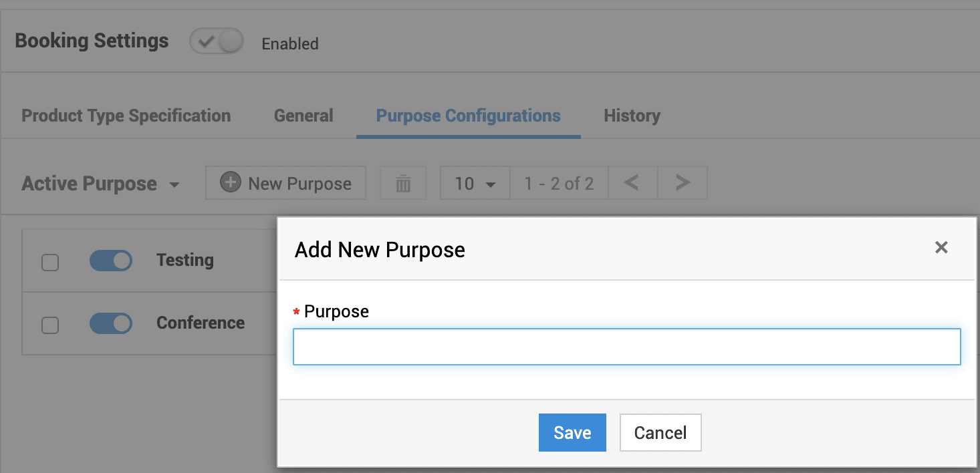Screen dimensions: 980x473
Task: Focus the Purpose text input field
Action: 626,347
